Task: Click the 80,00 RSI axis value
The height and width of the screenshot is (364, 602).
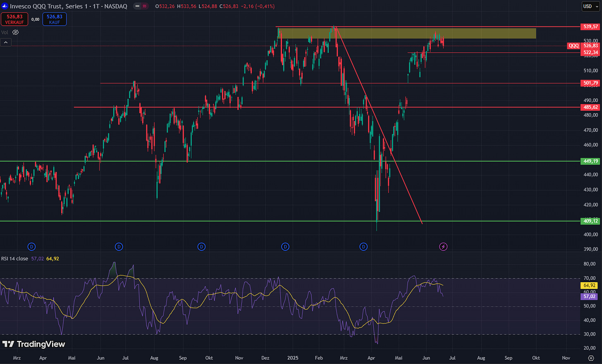Action: [590, 264]
